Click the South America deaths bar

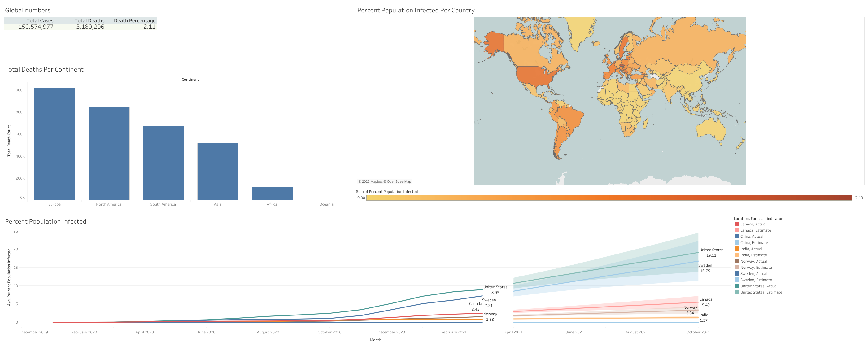coord(163,163)
